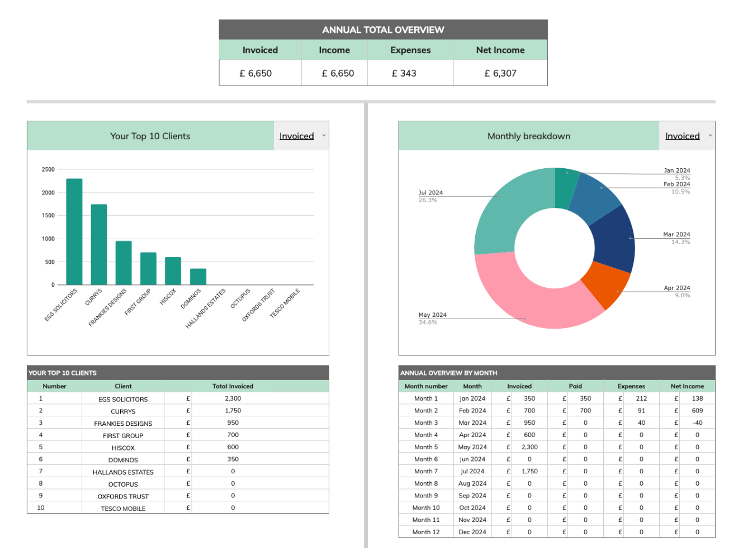743x560 pixels.
Task: Select the DOMINOS bar in the chart
Action: click(x=198, y=277)
